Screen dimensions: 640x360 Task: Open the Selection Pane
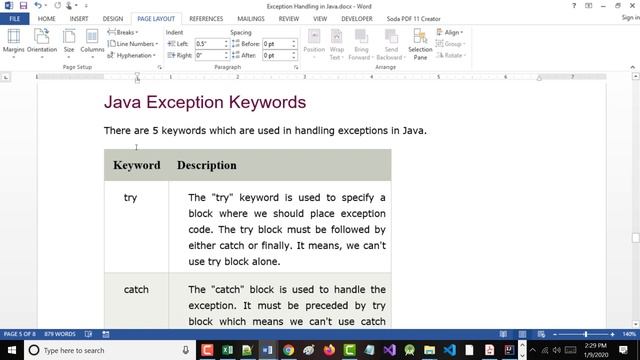(x=420, y=44)
